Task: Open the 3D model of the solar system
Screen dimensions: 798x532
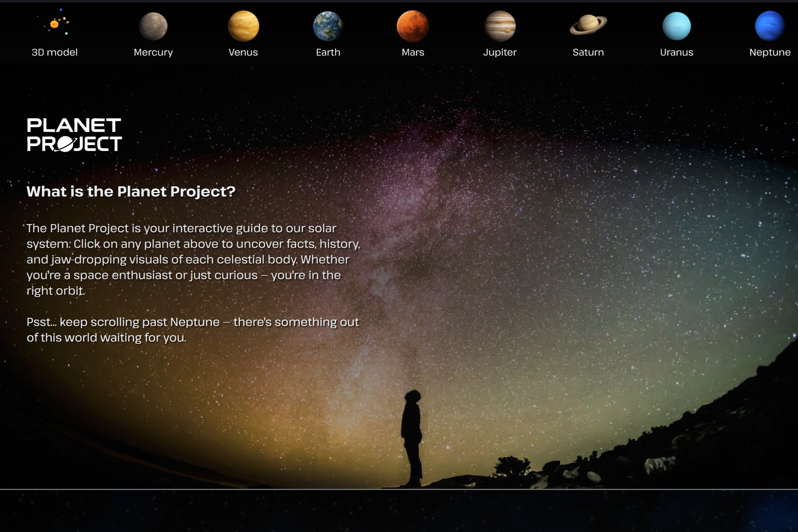Action: [55, 24]
